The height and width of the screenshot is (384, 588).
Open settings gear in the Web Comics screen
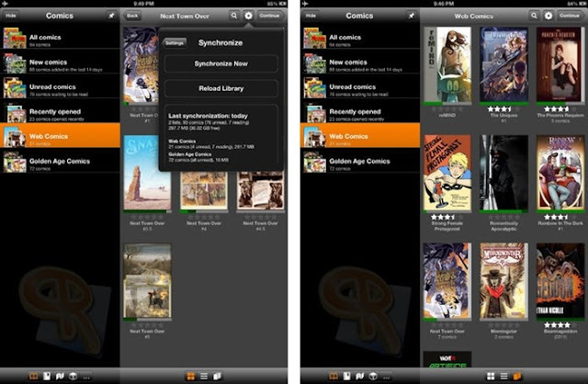(548, 16)
